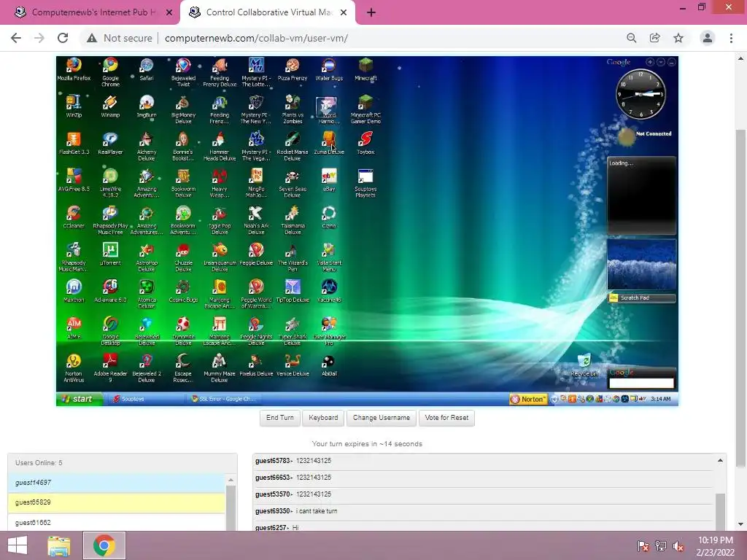Open the Mozilla Firefox desktop icon
This screenshot has height=560, width=747.
(x=74, y=69)
